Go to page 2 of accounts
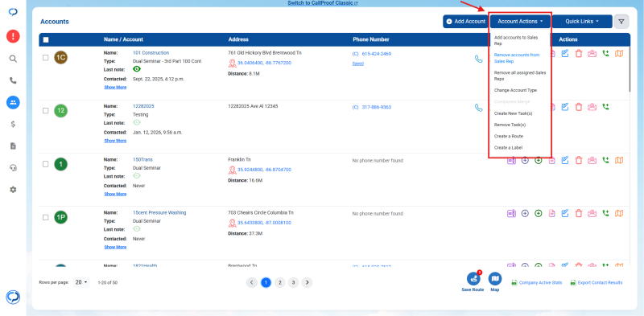The height and width of the screenshot is (316, 644). (279, 282)
